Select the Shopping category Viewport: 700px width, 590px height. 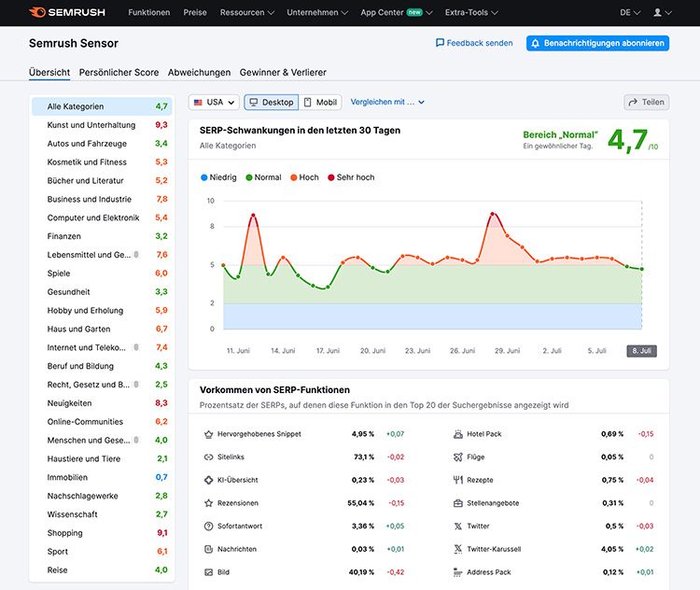(x=102, y=533)
